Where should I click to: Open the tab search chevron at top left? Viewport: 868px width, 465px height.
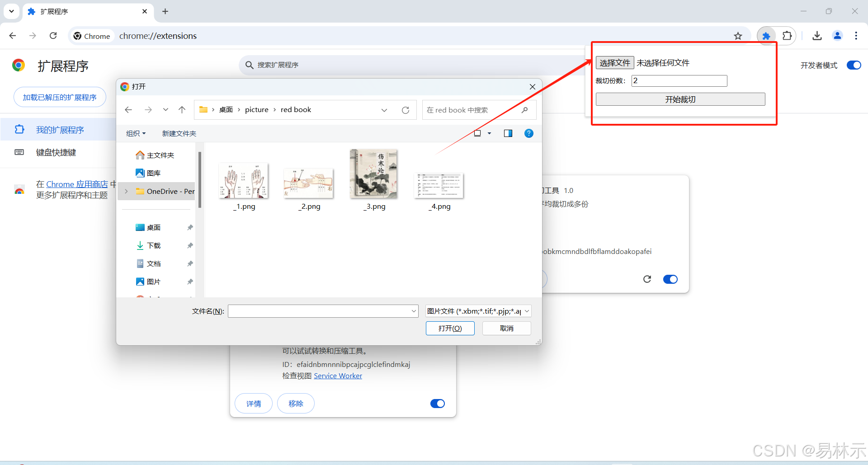pyautogui.click(x=11, y=11)
